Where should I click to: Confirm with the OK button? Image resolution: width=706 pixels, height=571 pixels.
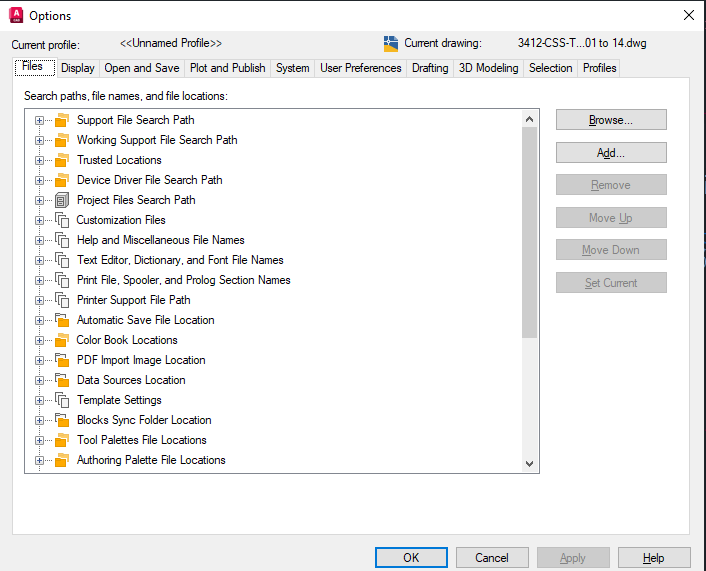click(x=411, y=558)
